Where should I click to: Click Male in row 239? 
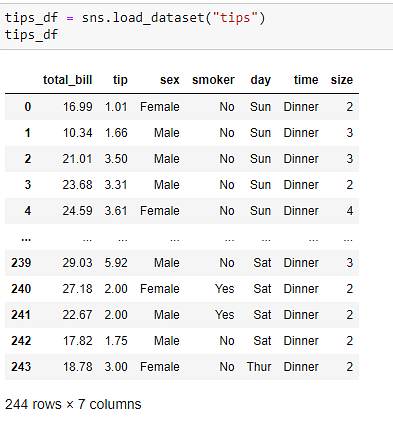pos(167,263)
